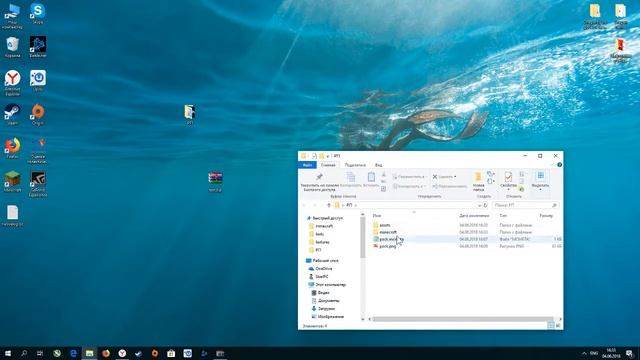This screenshot has width=640, height=360.
Task: Click the horizontal scrollbar in the file list
Action: [462, 319]
